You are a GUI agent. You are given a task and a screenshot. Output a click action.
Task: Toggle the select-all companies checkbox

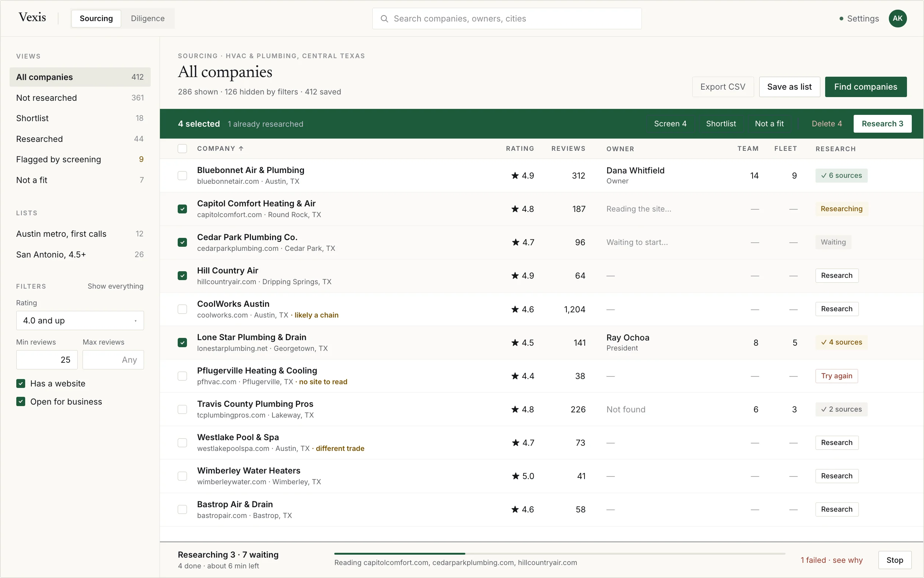tap(182, 148)
